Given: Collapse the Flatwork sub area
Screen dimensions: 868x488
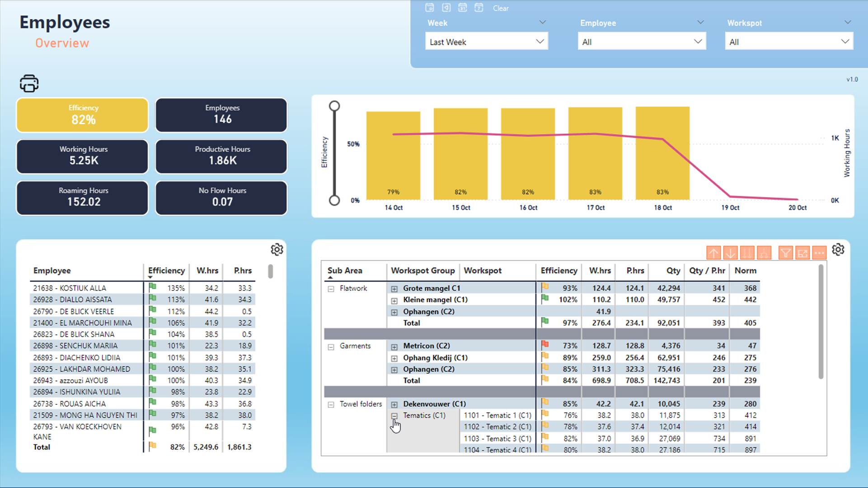Looking at the screenshot, I should pyautogui.click(x=331, y=289).
